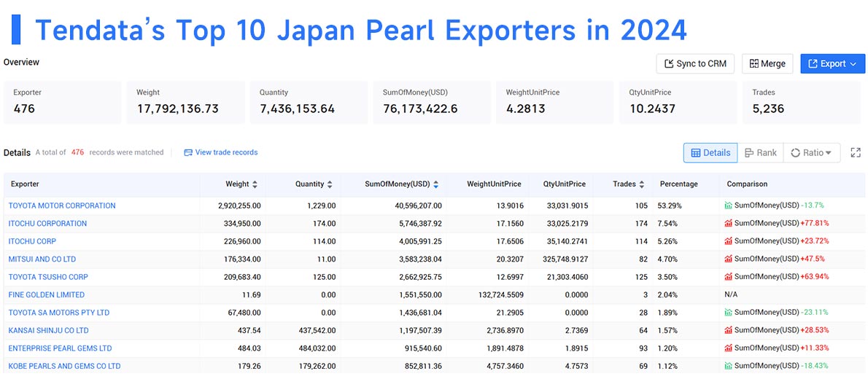Image resolution: width=868 pixels, height=379 pixels.
Task: Click chart icon in TOYOTA SA MOTORS comparison
Action: 729,313
